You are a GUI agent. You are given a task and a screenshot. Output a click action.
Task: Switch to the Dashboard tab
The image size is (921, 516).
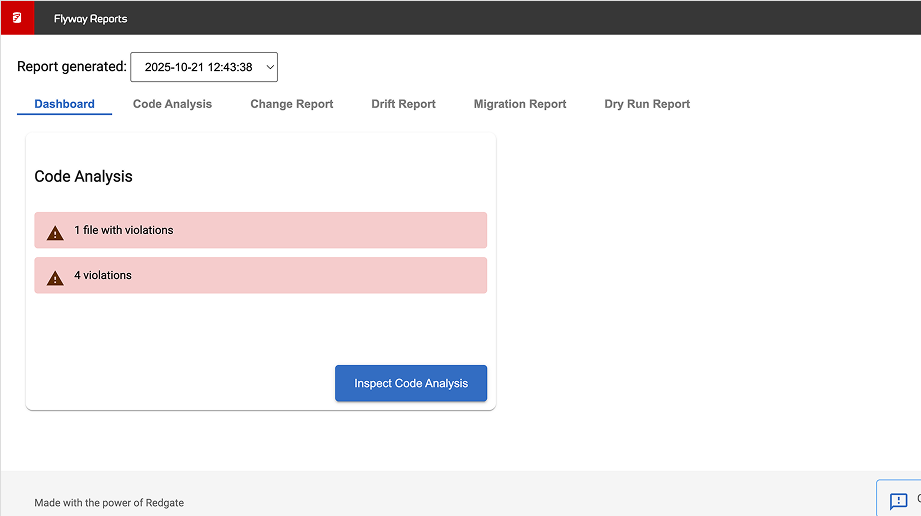click(x=64, y=104)
